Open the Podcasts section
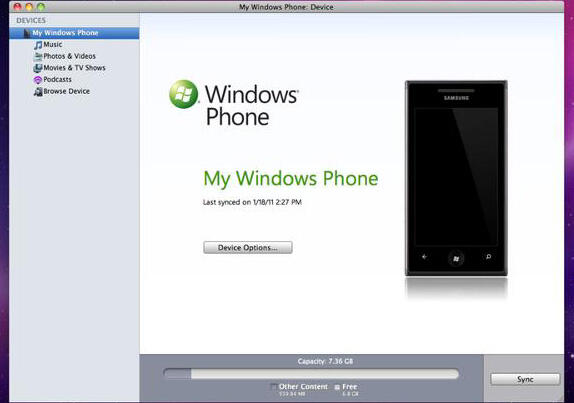 tap(57, 80)
